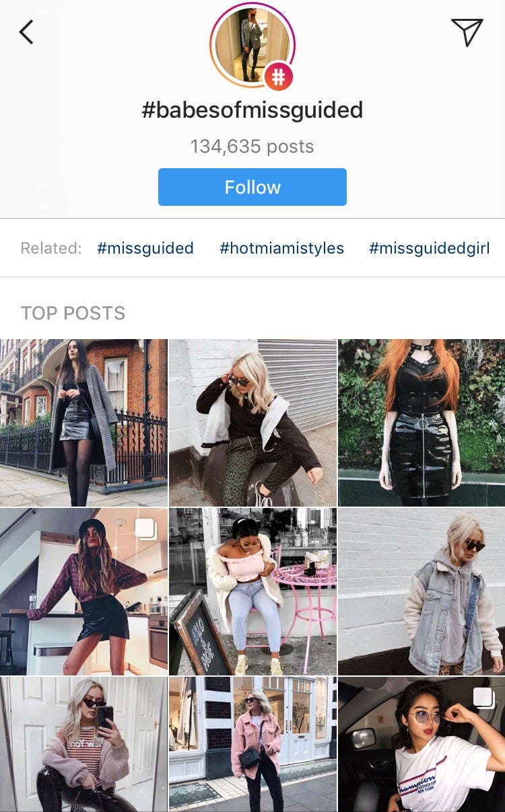Viewport: 505px width, 812px height.
Task: Open multi-photo icon on plaid shirt post
Action: point(146,529)
